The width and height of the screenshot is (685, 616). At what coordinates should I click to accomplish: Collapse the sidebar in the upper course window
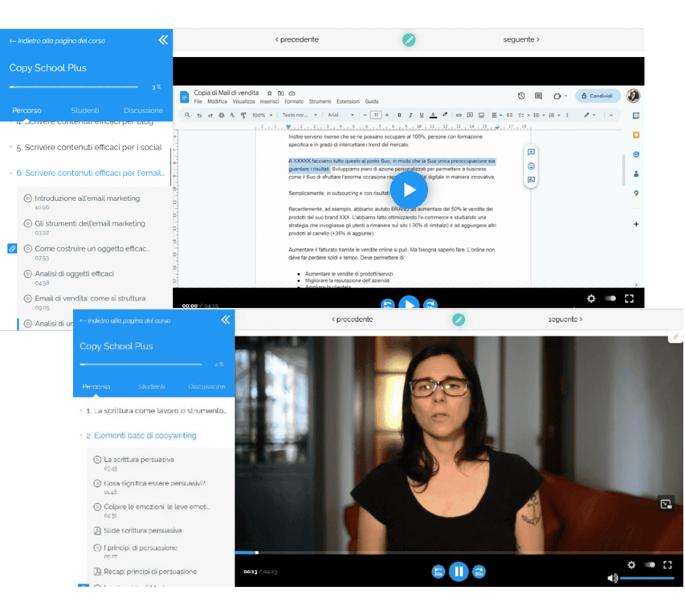tap(163, 40)
